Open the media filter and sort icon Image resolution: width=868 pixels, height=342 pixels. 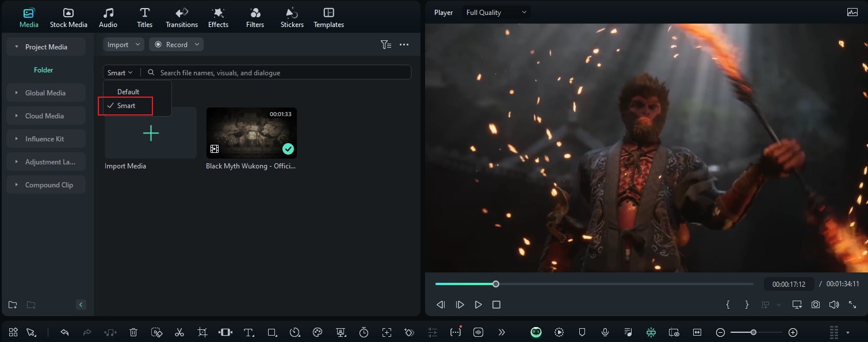pos(386,44)
